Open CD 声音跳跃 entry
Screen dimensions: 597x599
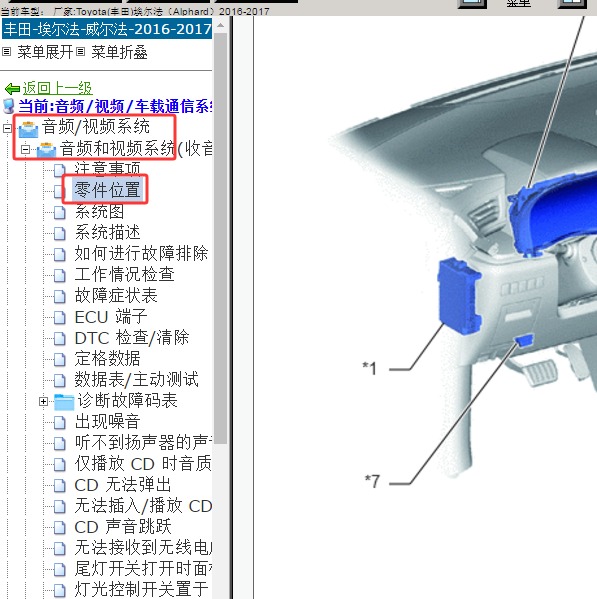coord(123,527)
